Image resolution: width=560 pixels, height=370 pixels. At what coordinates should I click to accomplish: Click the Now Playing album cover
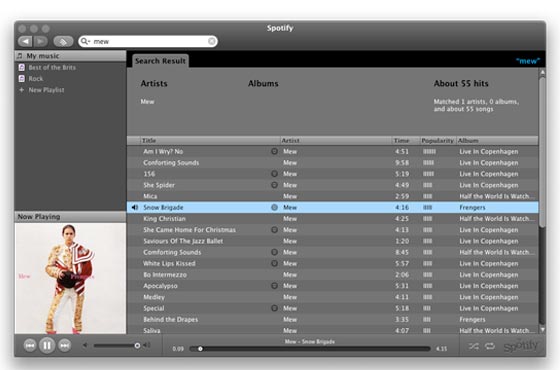point(70,279)
